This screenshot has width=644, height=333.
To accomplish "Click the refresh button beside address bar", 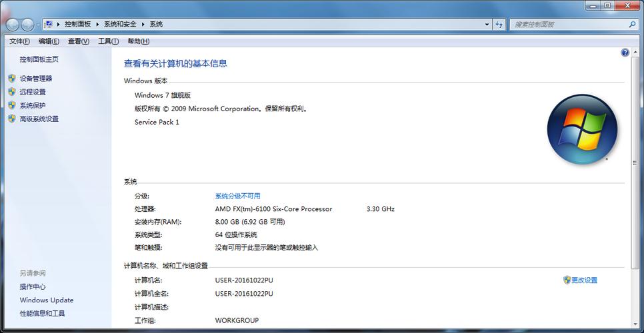I will (499, 24).
